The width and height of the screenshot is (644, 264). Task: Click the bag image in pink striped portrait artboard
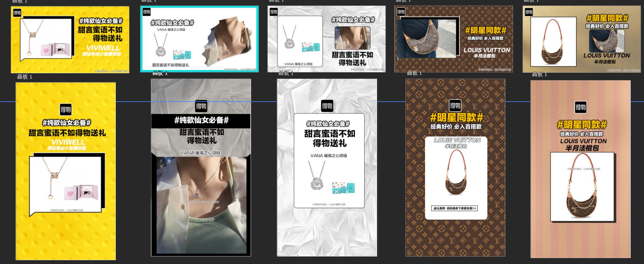point(582,186)
